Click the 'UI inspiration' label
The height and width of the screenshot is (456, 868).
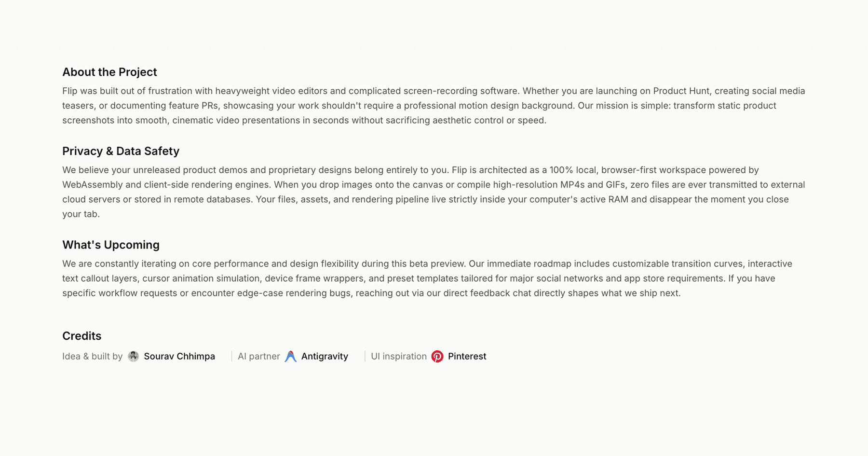[399, 356]
